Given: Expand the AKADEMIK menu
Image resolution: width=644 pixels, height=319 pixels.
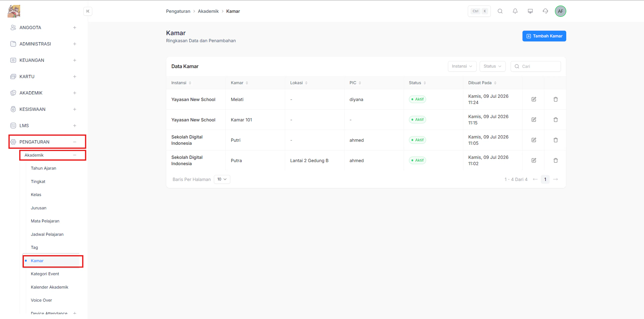Looking at the screenshot, I should (x=74, y=93).
